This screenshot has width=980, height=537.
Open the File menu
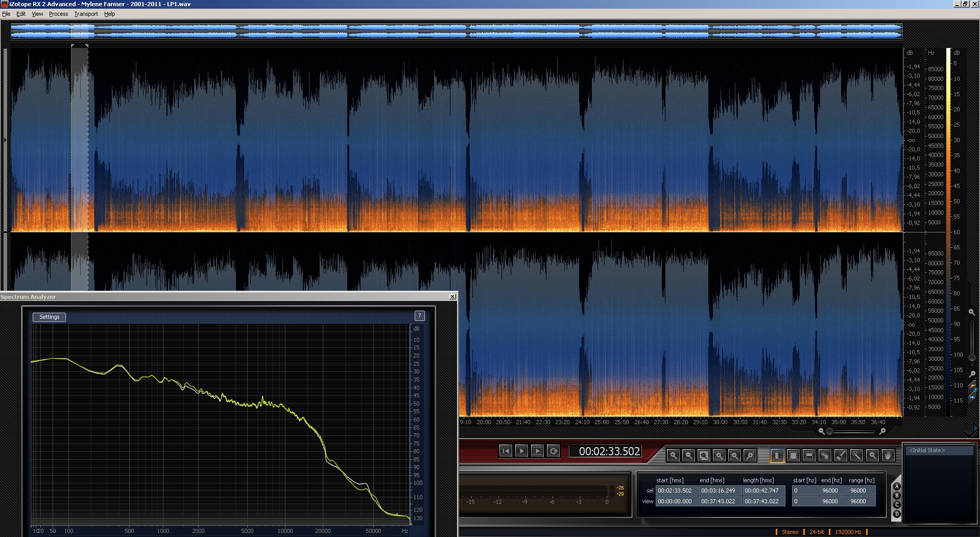[x=6, y=14]
